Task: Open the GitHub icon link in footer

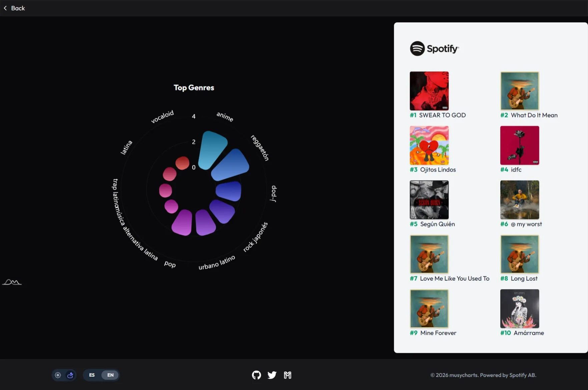Action: [256, 375]
